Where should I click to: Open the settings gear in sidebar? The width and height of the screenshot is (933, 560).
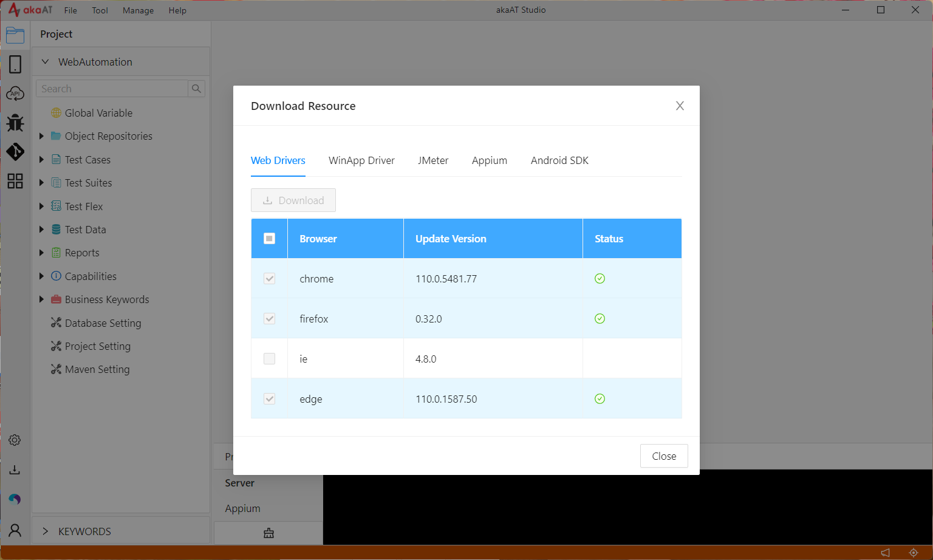(15, 440)
